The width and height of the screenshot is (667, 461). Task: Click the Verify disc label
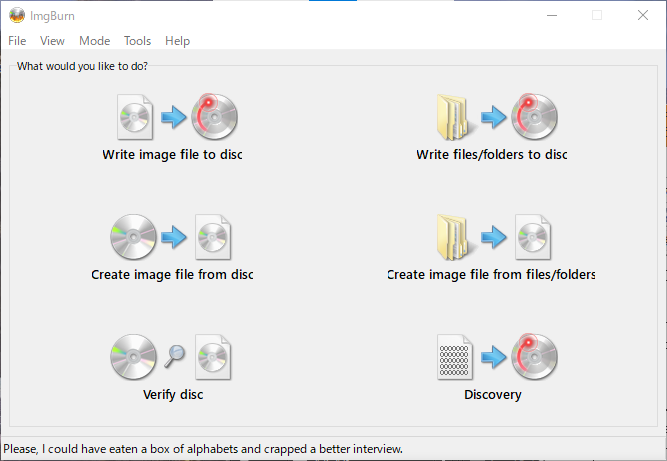click(x=173, y=395)
